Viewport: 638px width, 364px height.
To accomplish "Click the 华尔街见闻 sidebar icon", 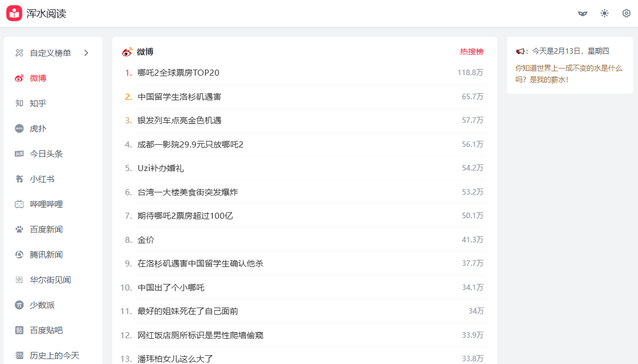I will tap(19, 280).
